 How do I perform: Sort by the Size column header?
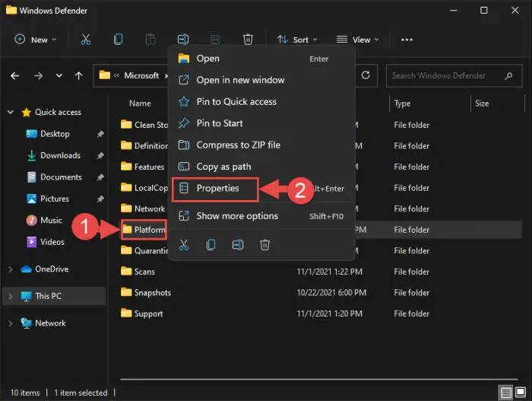click(482, 103)
